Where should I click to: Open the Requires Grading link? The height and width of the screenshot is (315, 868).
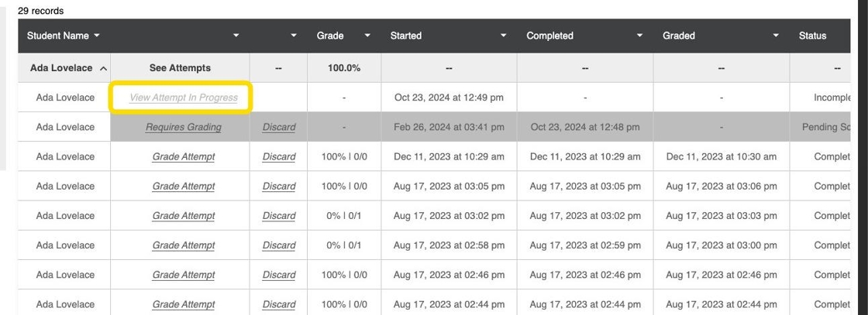click(x=183, y=127)
